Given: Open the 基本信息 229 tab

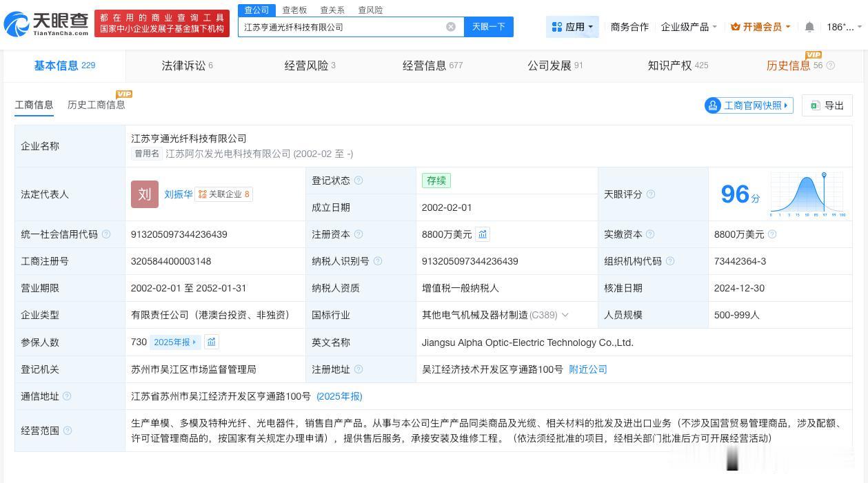Looking at the screenshot, I should coord(65,65).
